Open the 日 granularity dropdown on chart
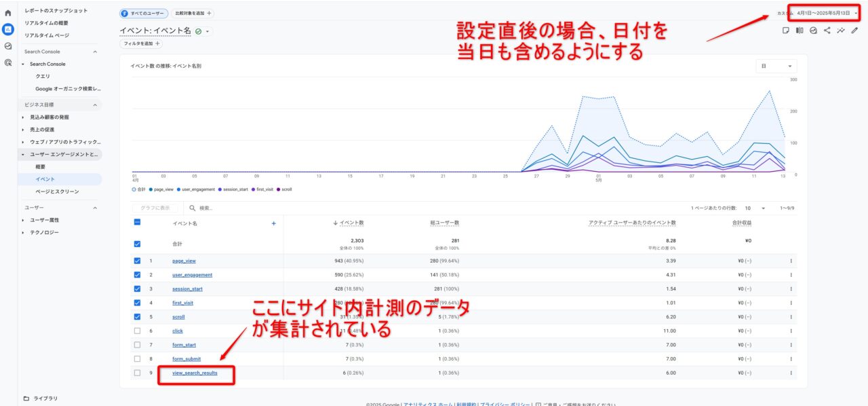Screen dimensions: 868x406 (x=776, y=67)
